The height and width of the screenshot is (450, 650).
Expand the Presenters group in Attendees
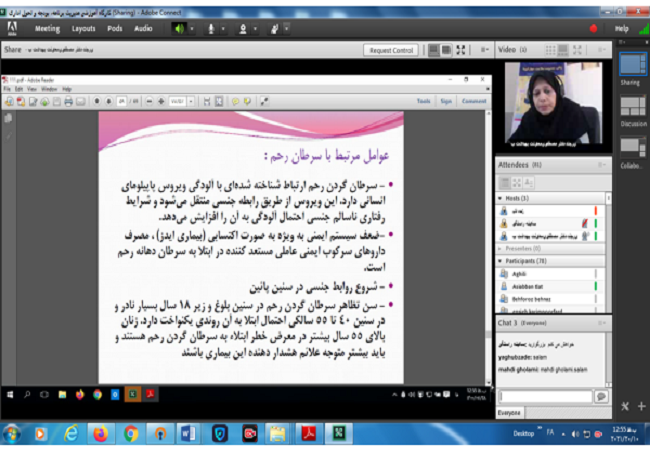pos(501,248)
